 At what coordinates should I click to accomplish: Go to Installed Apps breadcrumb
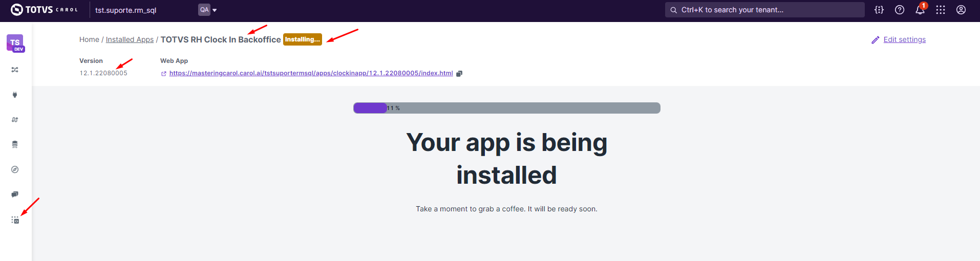(130, 39)
